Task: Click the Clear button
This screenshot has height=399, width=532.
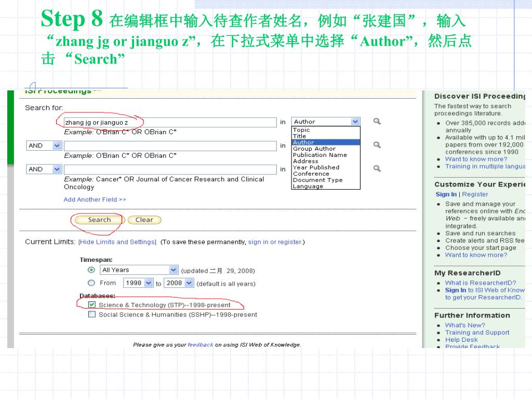Action: tap(144, 220)
